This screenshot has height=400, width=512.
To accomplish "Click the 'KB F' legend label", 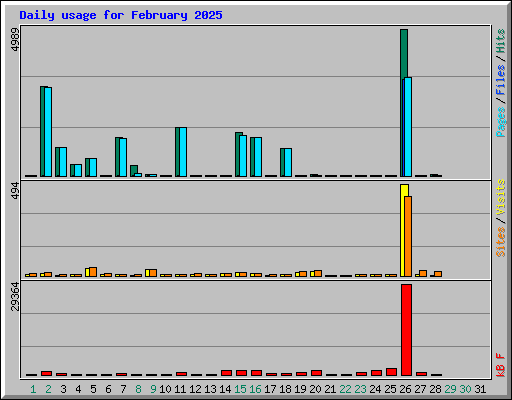I will (x=500, y=365).
